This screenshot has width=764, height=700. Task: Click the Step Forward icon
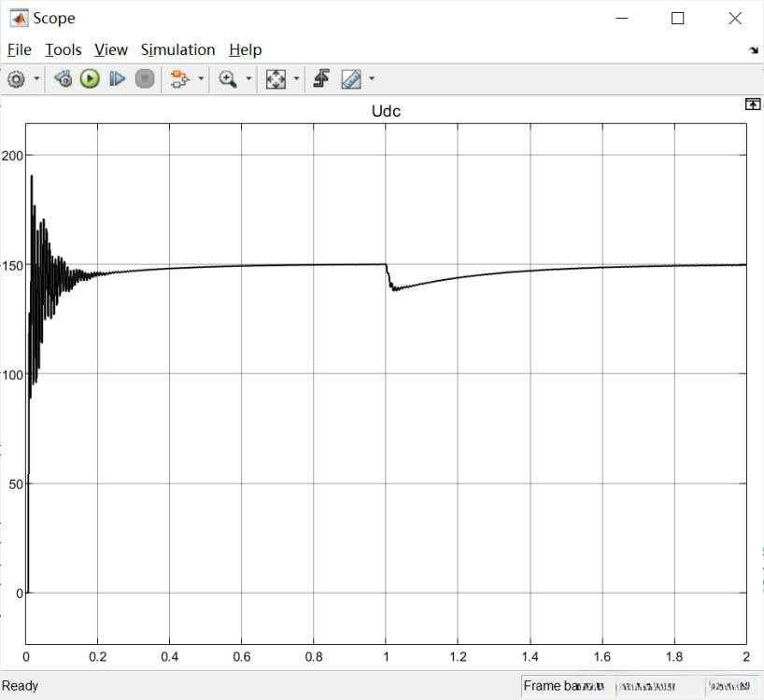[117, 78]
